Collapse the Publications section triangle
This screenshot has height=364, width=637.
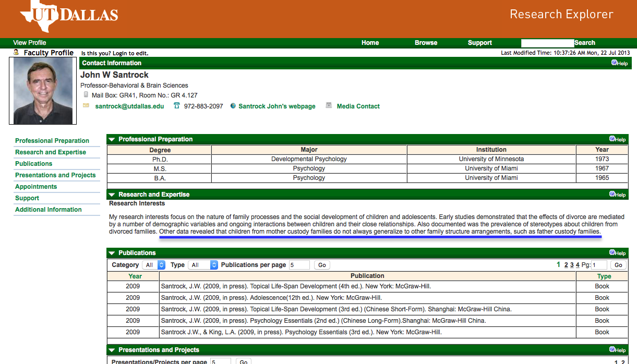112,253
